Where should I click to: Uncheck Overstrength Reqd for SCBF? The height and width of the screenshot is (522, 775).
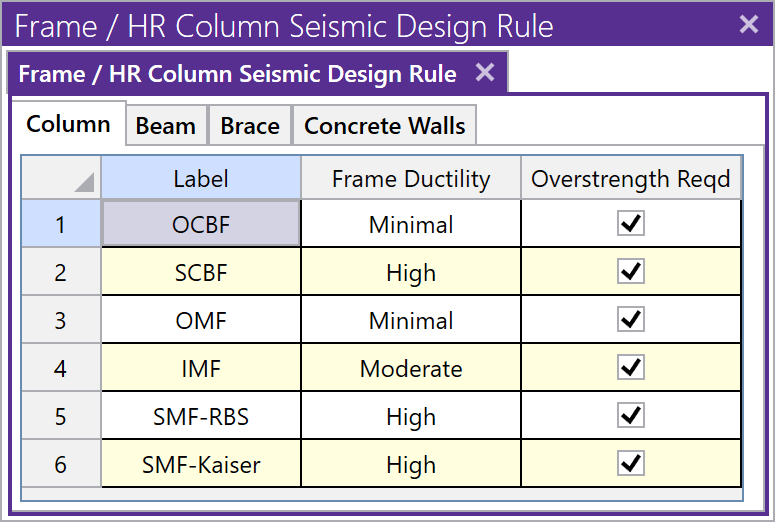pyautogui.click(x=630, y=272)
